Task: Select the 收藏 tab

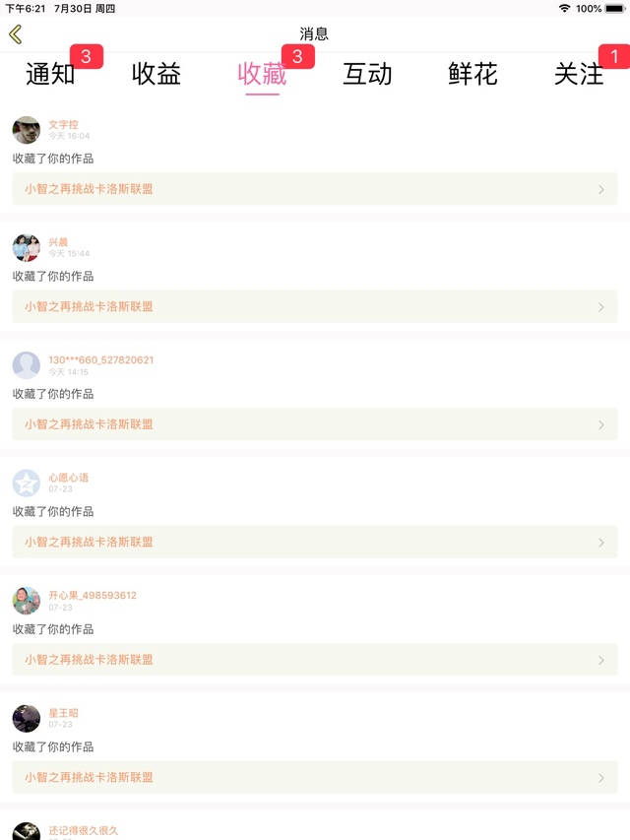Action: pyautogui.click(x=262, y=74)
